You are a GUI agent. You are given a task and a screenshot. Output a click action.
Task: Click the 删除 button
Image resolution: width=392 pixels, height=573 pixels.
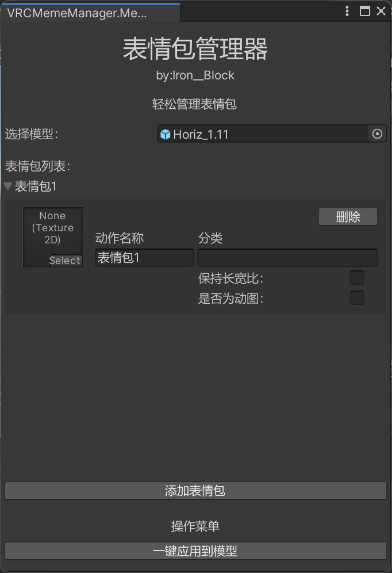click(348, 217)
